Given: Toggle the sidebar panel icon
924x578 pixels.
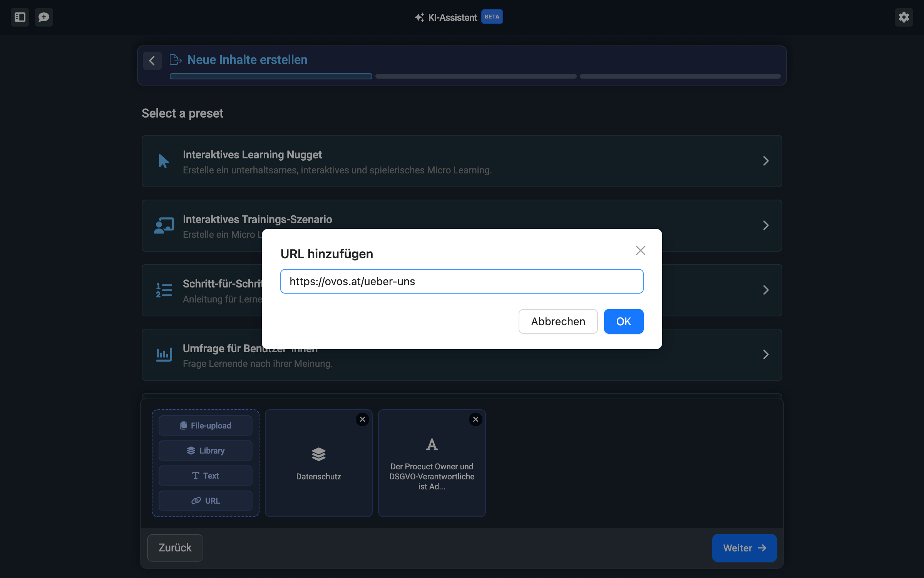Looking at the screenshot, I should (20, 17).
